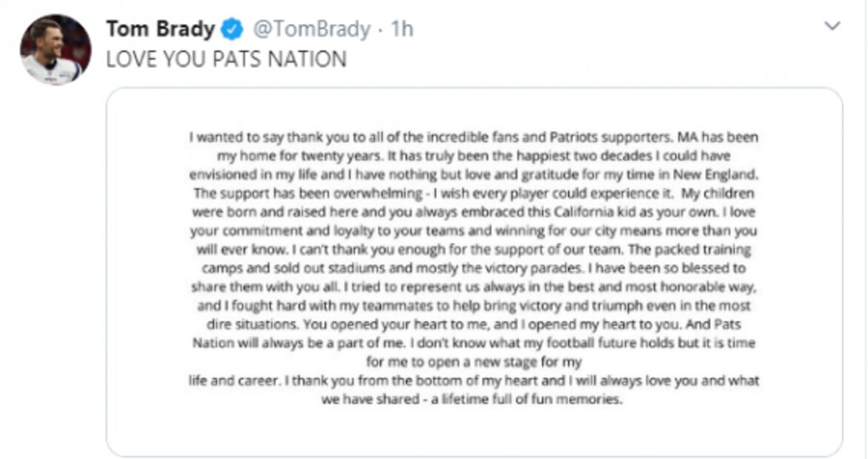Select the LOVE YOU PATS NATION text

[226, 59]
